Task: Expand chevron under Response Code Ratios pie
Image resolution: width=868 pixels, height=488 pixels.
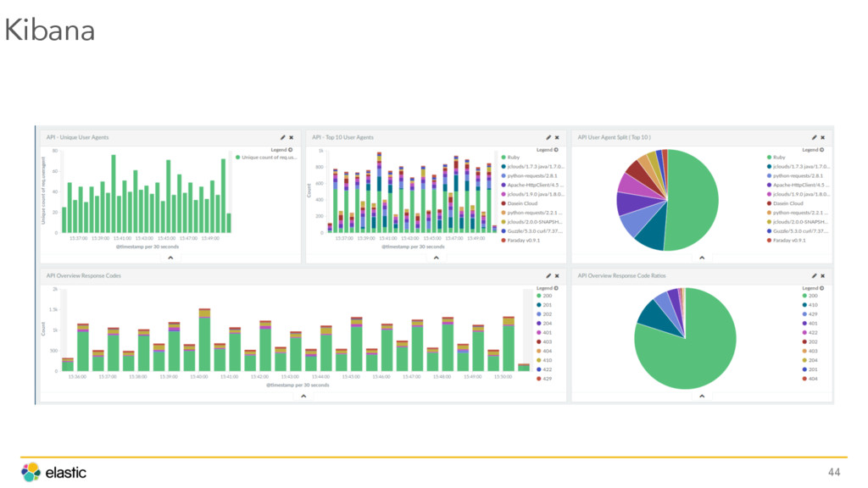Action: [x=702, y=396]
